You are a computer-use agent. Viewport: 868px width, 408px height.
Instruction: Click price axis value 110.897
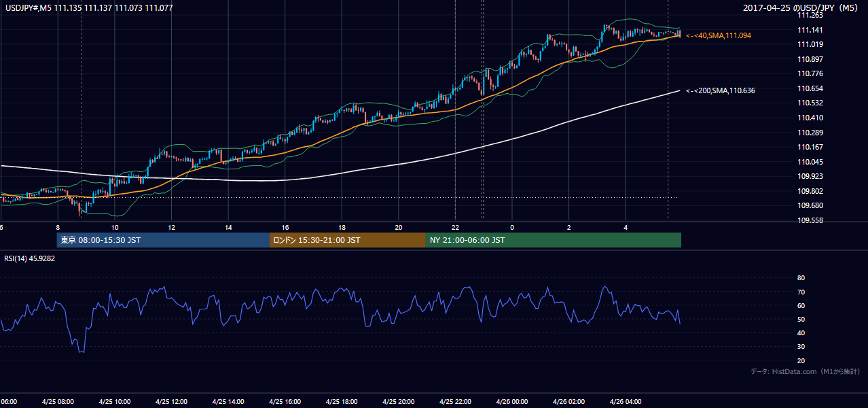pyautogui.click(x=810, y=59)
